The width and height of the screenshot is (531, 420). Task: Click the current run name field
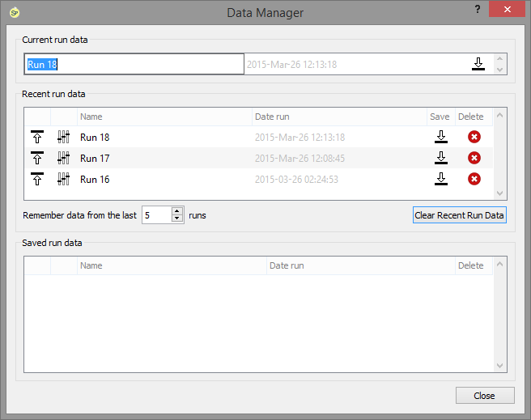click(134, 64)
